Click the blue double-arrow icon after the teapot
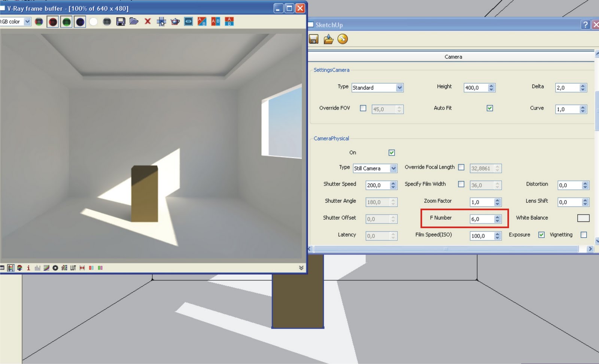This screenshot has width=599, height=364. pos(188,21)
